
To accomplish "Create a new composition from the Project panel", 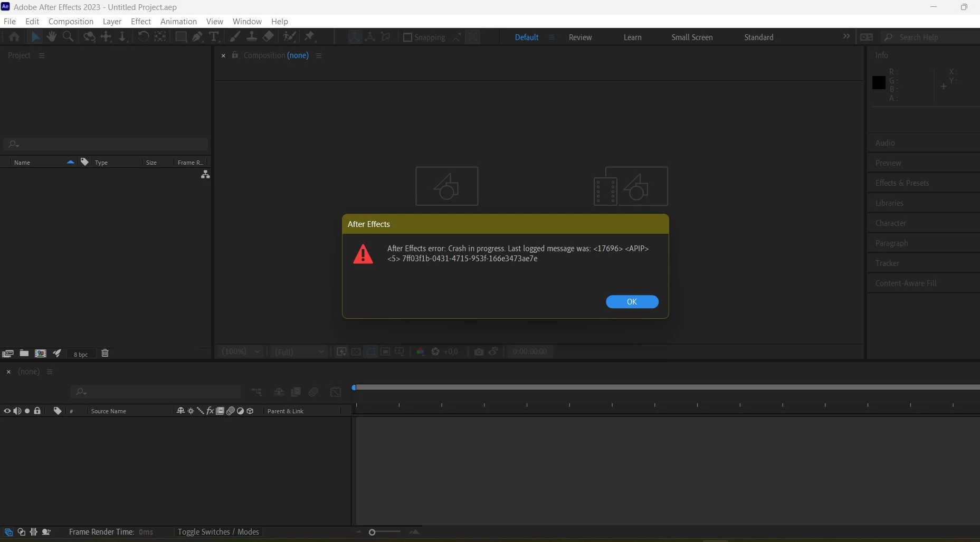I will tap(41, 353).
